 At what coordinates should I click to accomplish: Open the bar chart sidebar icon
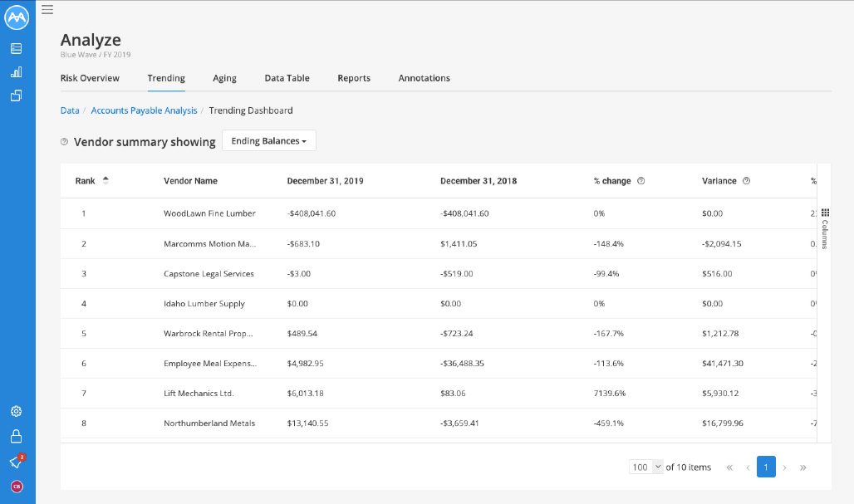pos(17,72)
